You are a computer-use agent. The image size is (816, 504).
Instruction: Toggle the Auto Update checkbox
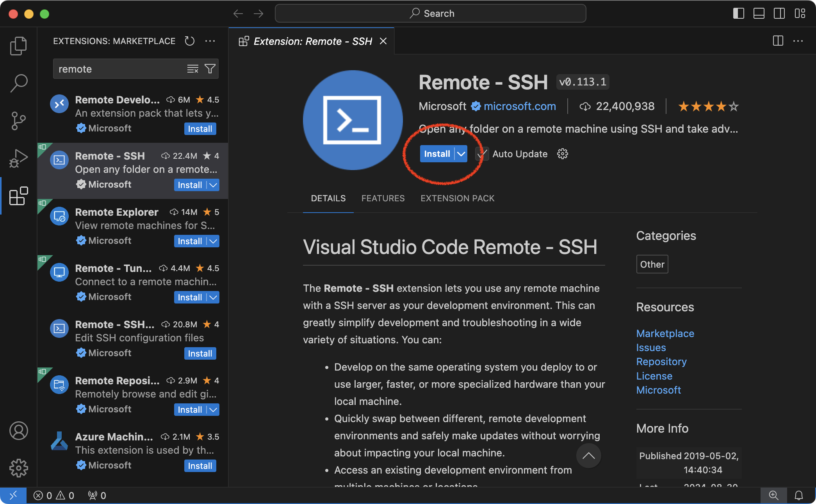click(482, 154)
